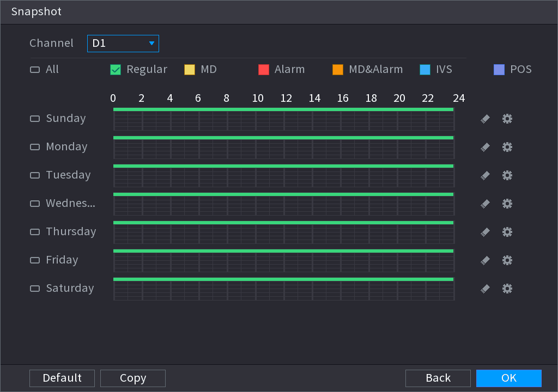Open the gear settings for Sunday
Image resolution: width=558 pixels, height=392 pixels.
507,119
